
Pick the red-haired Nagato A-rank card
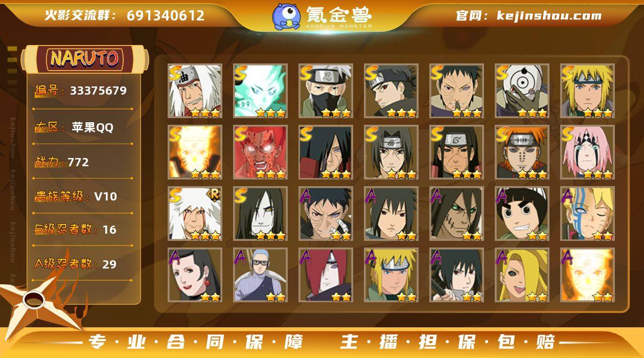coord(326,275)
